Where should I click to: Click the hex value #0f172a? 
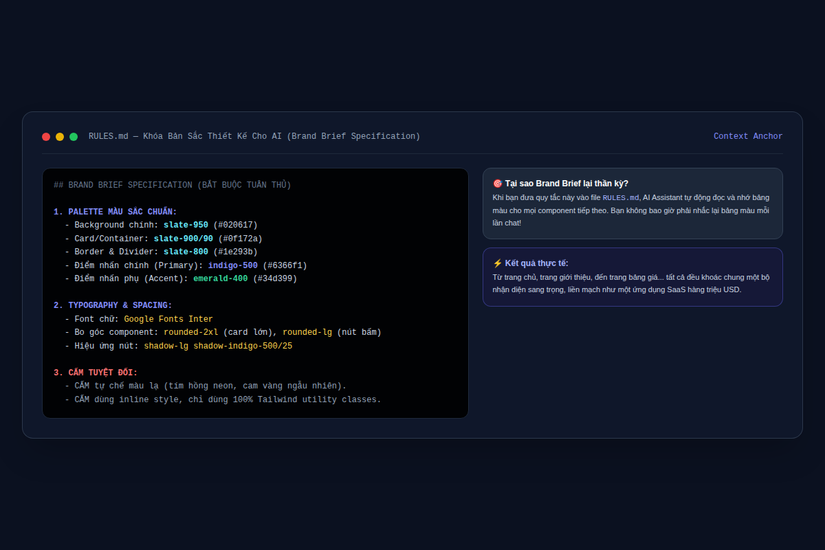click(240, 238)
